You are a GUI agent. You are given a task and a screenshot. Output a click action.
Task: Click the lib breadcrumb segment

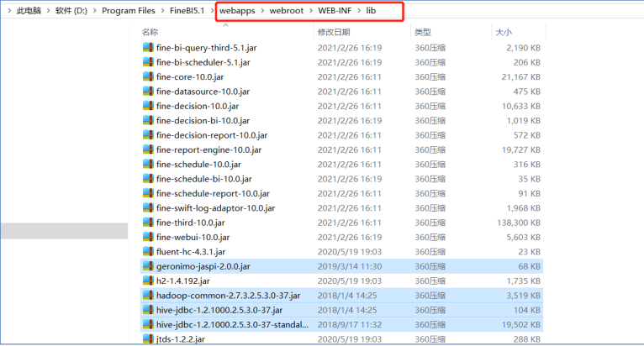pyautogui.click(x=371, y=11)
